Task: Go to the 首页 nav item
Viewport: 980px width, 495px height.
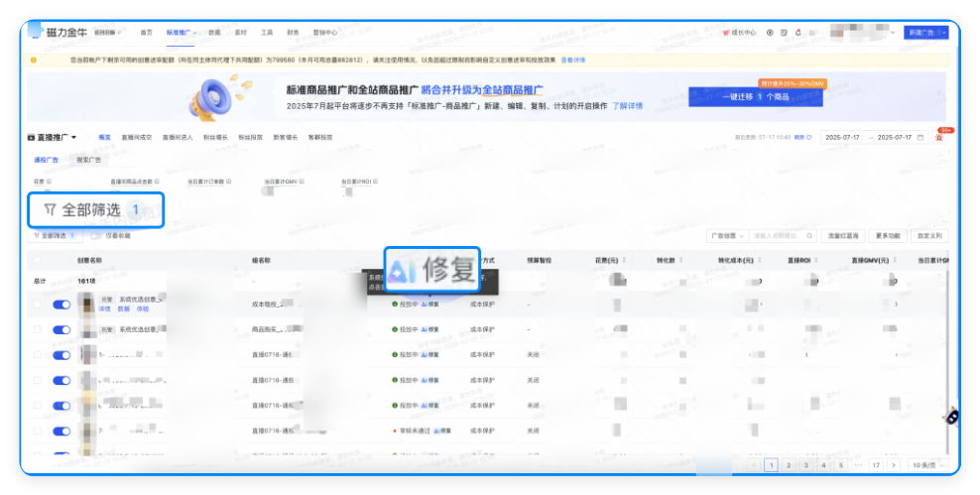Action: 146,33
